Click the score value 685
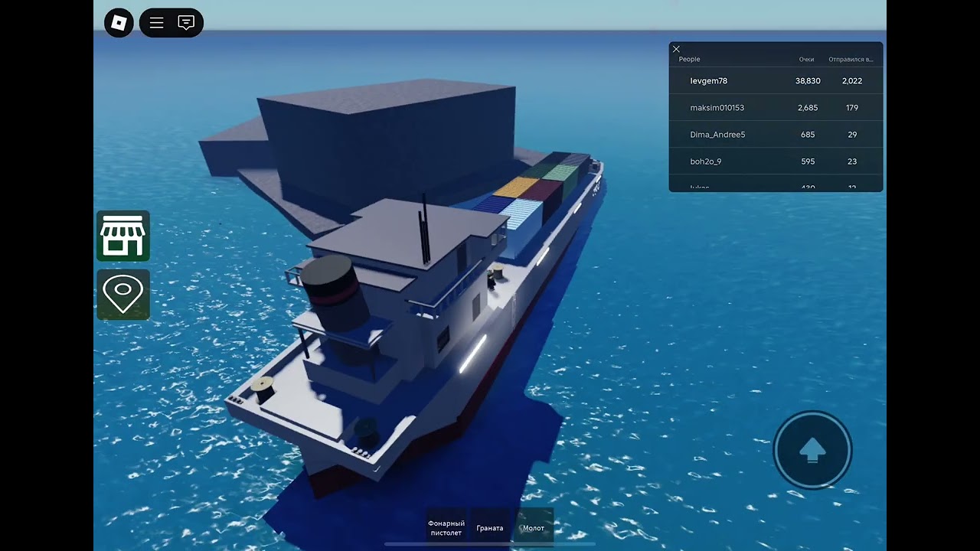Screen dimensions: 980x551 coord(808,135)
